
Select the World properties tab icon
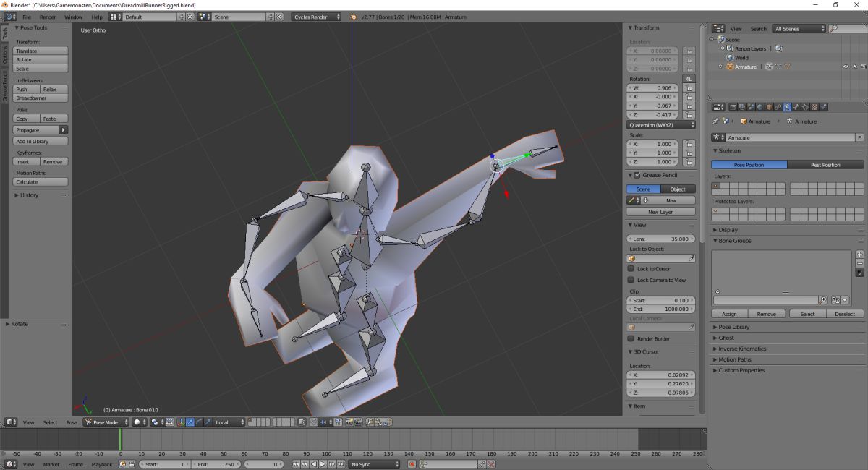coord(759,107)
